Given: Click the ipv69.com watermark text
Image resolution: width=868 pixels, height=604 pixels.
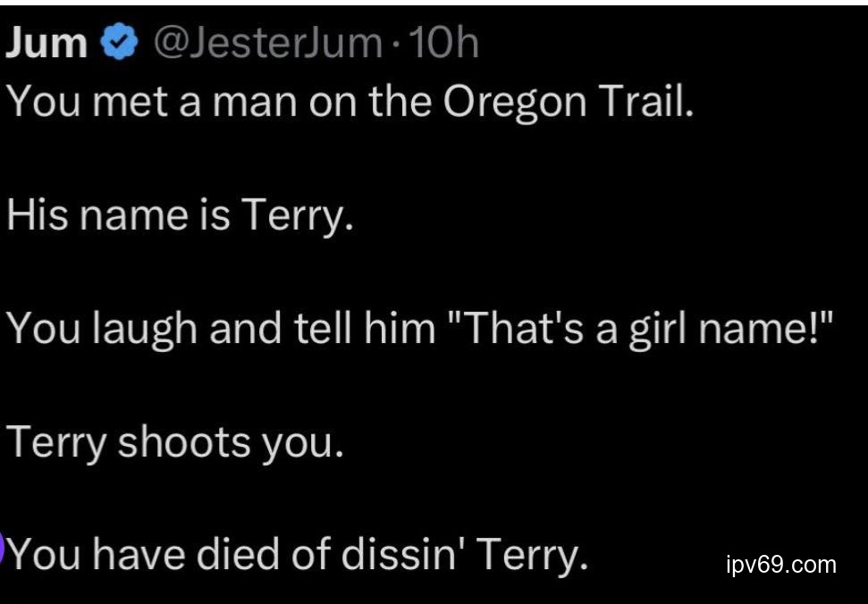Looking at the screenshot, I should [x=781, y=565].
